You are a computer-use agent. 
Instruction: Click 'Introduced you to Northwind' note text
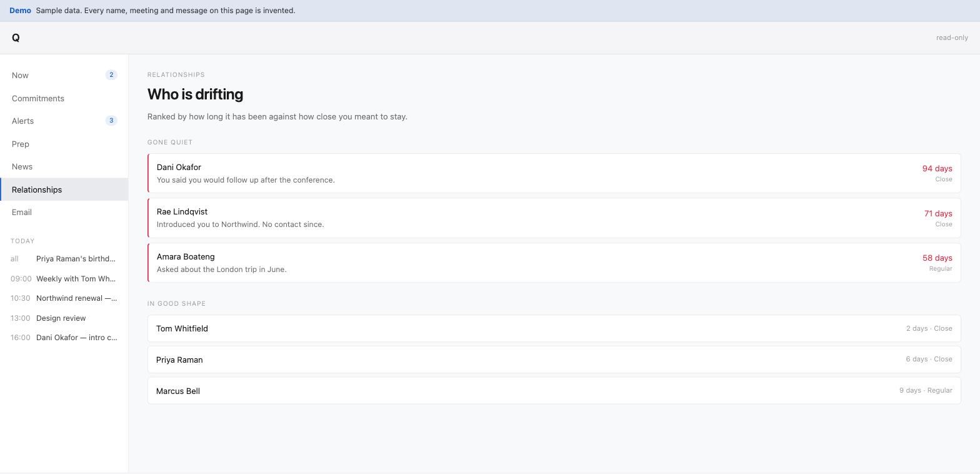click(240, 224)
